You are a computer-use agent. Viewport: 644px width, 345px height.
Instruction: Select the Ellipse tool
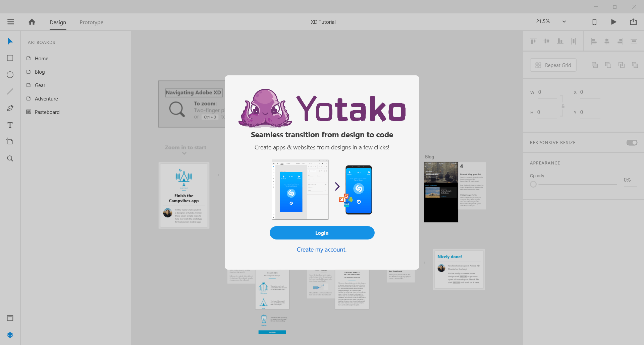tap(10, 74)
